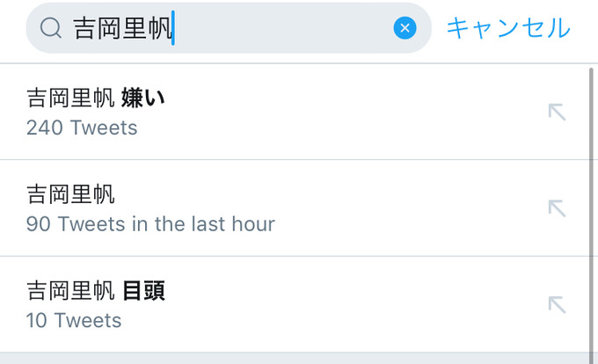Screen dimensions: 598x364
Task: Place cursor at blue text caret in search
Action: 173,28
